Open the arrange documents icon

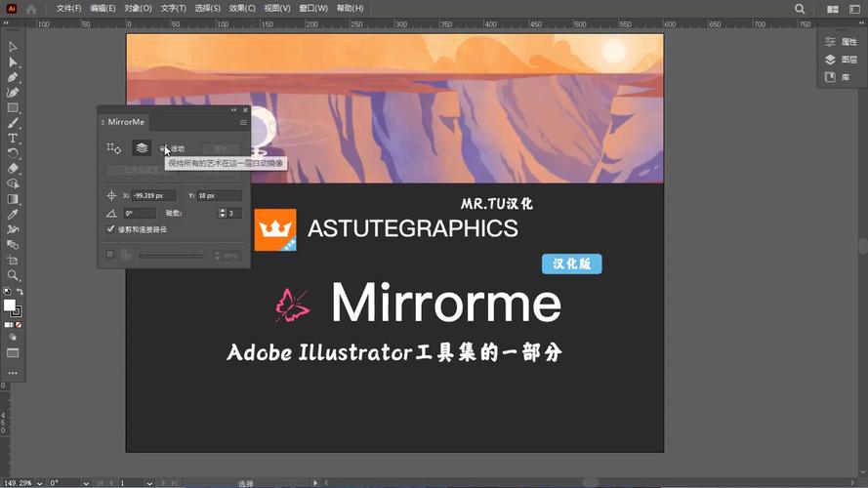coord(833,9)
